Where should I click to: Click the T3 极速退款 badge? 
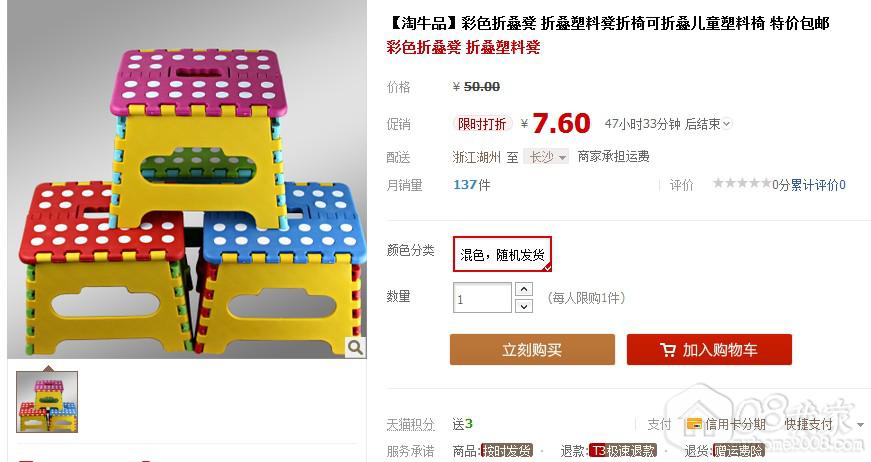tap(623, 450)
